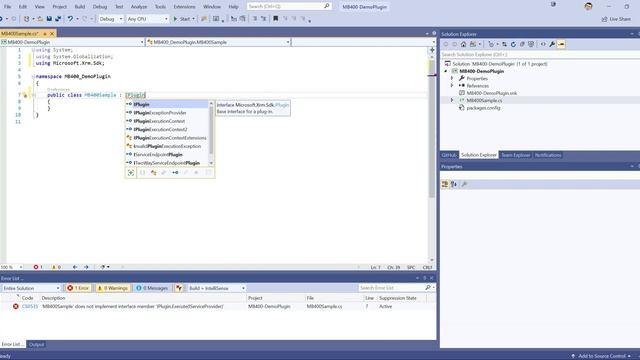The height and width of the screenshot is (360, 640).
Task: Click the Open File icon in toolbar
Action: click(40, 19)
